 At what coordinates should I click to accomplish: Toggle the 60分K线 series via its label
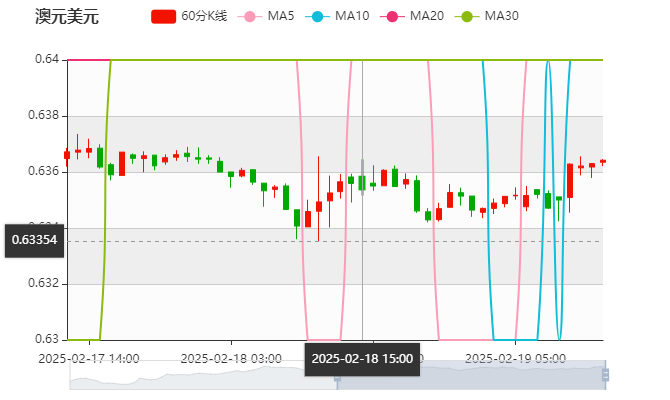click(x=204, y=17)
